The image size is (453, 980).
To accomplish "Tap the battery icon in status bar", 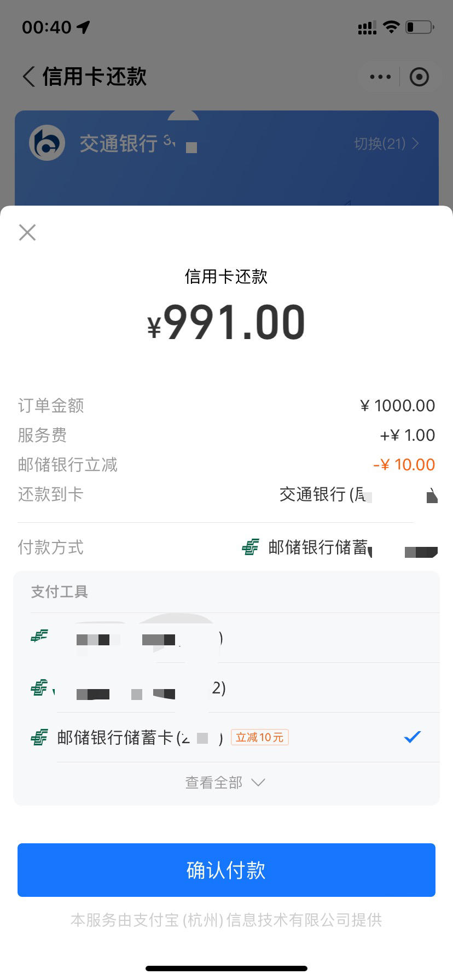I will tap(420, 27).
